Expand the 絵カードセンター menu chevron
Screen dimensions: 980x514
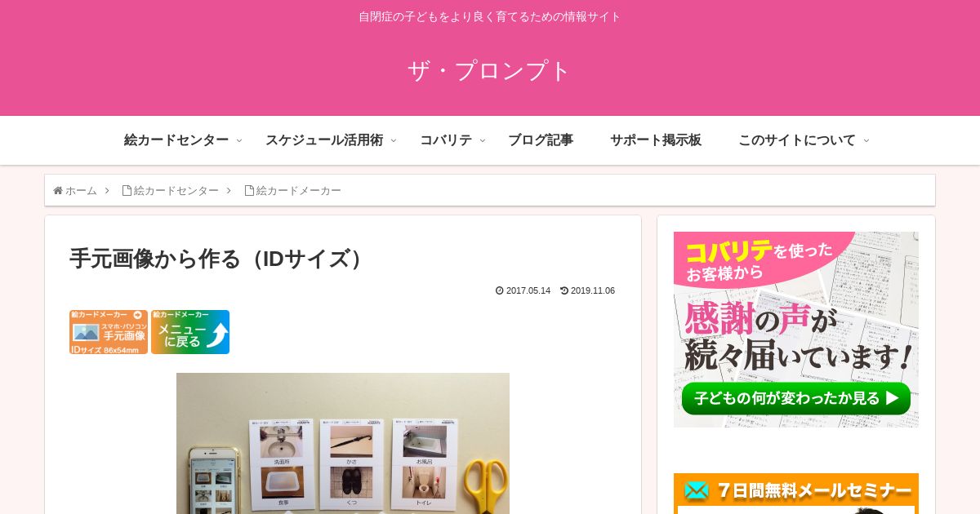(x=239, y=141)
